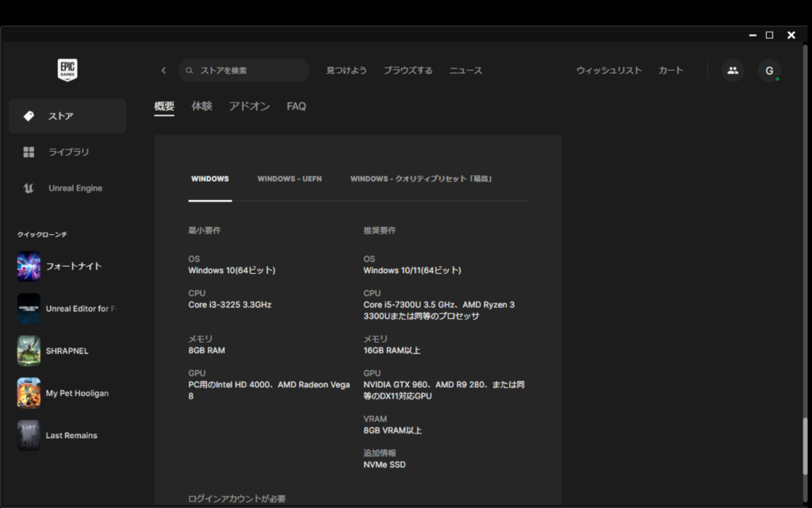Click the 16GB RAM以上 memory text

392,350
